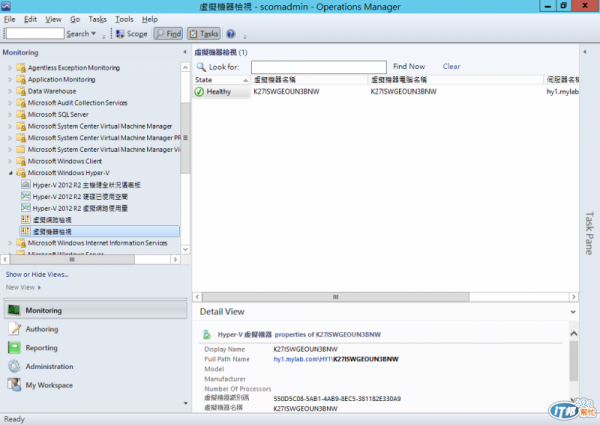This screenshot has height=425, width=600.
Task: Expand the Task Pane arrow
Action: click(585, 52)
